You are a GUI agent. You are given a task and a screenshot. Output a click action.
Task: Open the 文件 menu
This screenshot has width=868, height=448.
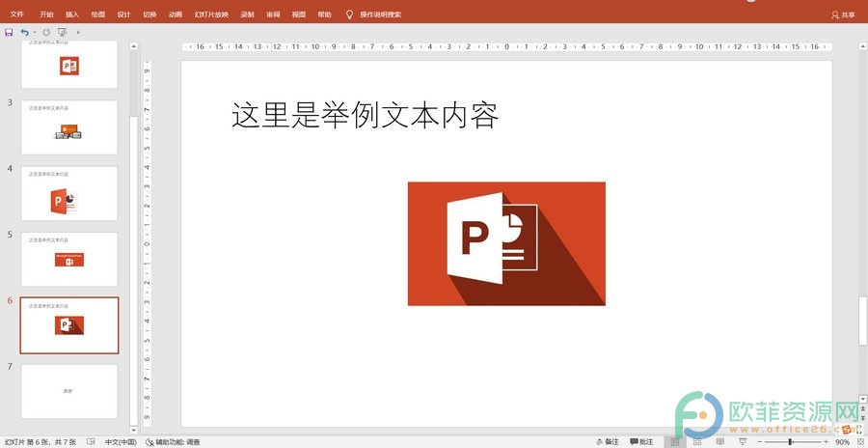click(x=17, y=15)
